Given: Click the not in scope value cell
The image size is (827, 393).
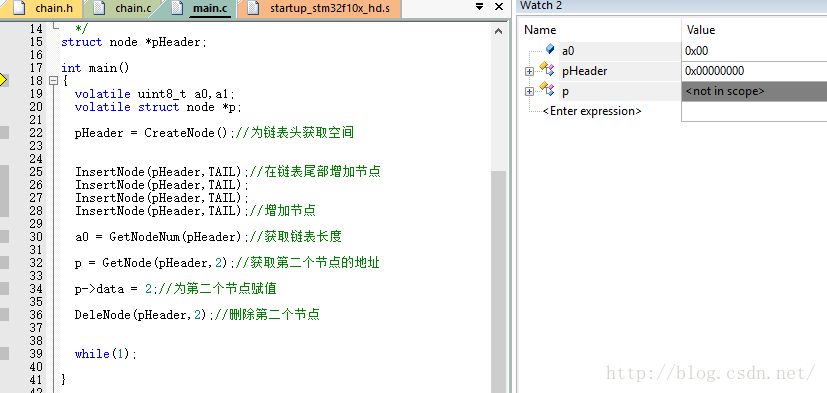Looking at the screenshot, I should [x=754, y=91].
